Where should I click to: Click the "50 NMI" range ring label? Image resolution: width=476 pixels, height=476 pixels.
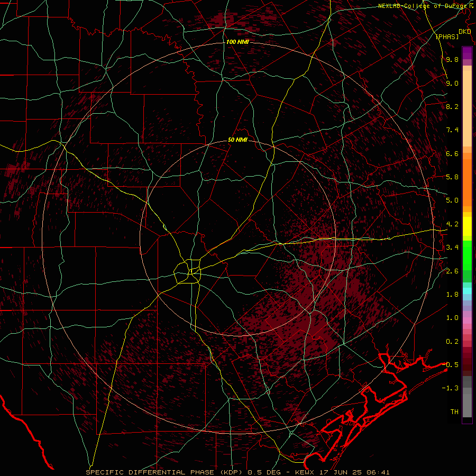coord(237,140)
